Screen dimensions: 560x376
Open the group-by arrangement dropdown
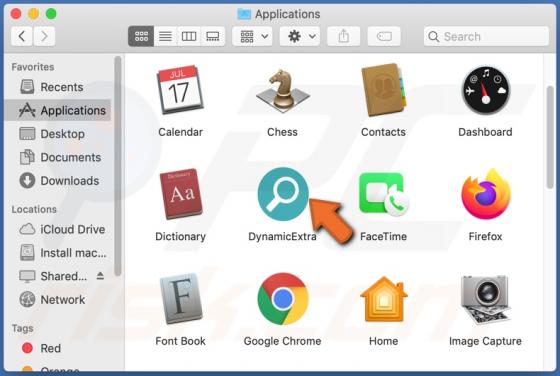252,36
